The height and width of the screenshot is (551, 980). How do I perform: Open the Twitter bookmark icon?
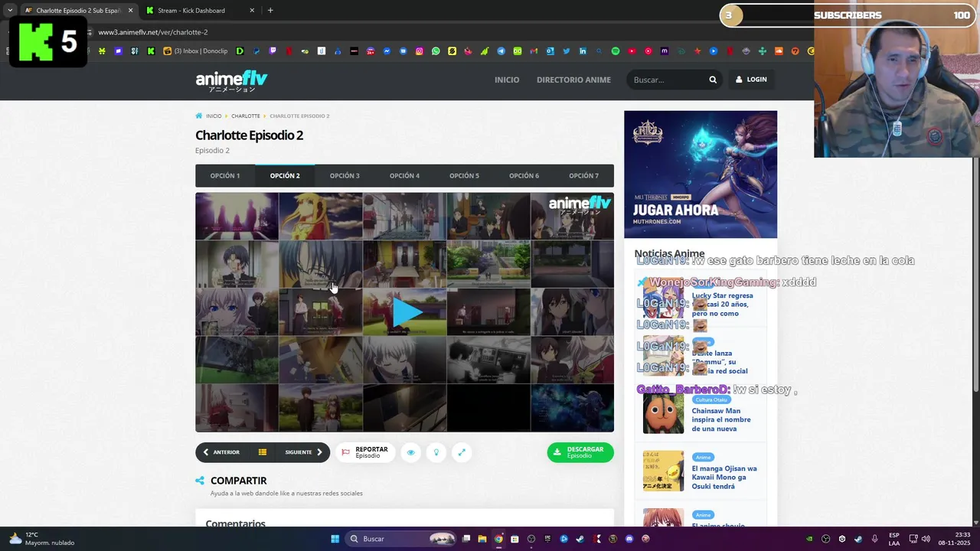pyautogui.click(x=567, y=51)
